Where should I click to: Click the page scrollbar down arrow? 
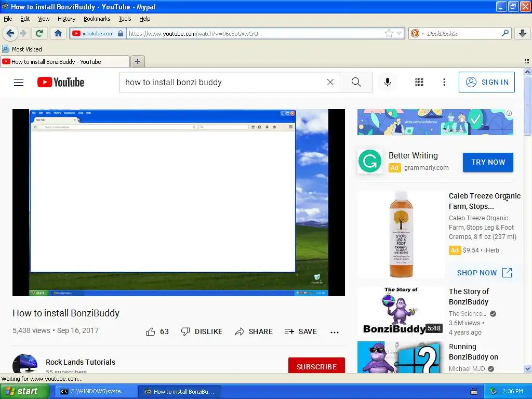click(527, 369)
